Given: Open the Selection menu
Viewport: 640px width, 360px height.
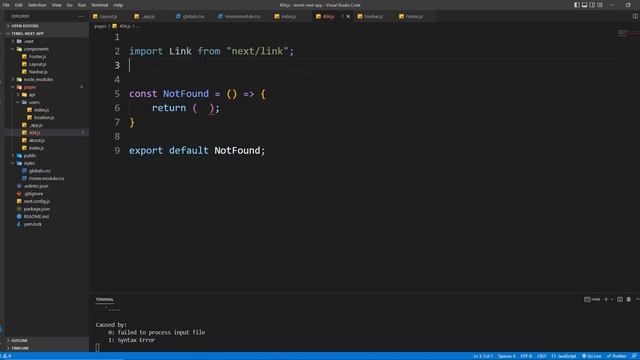Looking at the screenshot, I should click(x=37, y=5).
